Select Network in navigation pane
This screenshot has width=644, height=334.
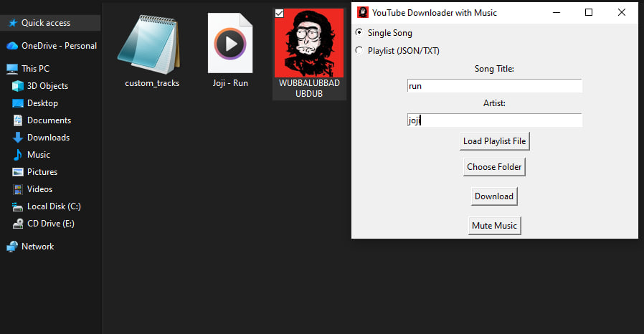tap(37, 247)
